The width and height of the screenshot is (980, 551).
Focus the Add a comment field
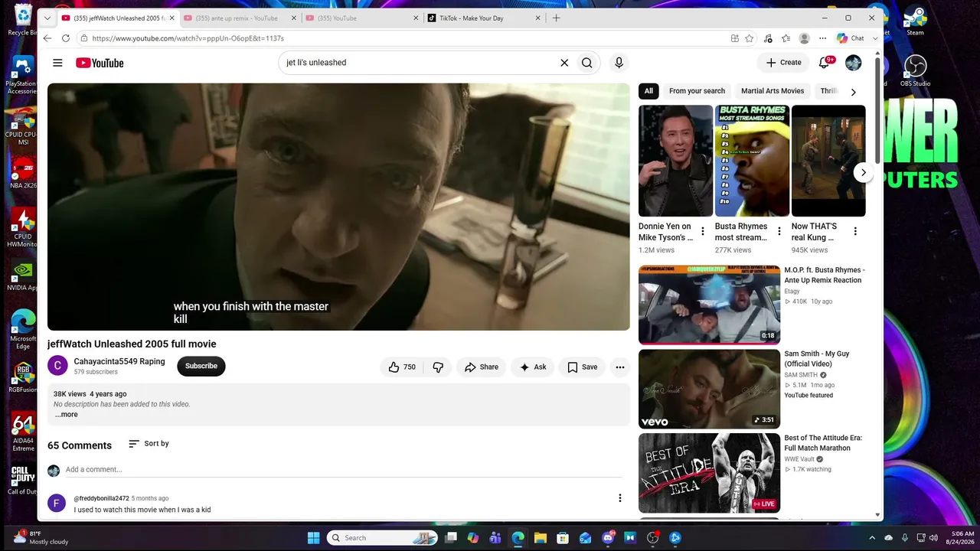click(344, 470)
